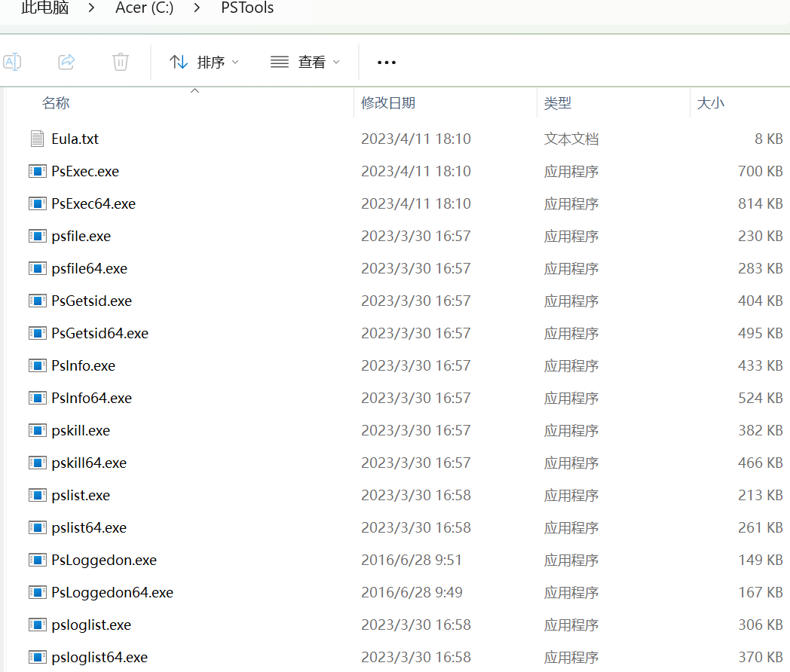Screen dimensions: 790x672
Task: Click the PsInfo.exe application icon
Action: point(37,365)
